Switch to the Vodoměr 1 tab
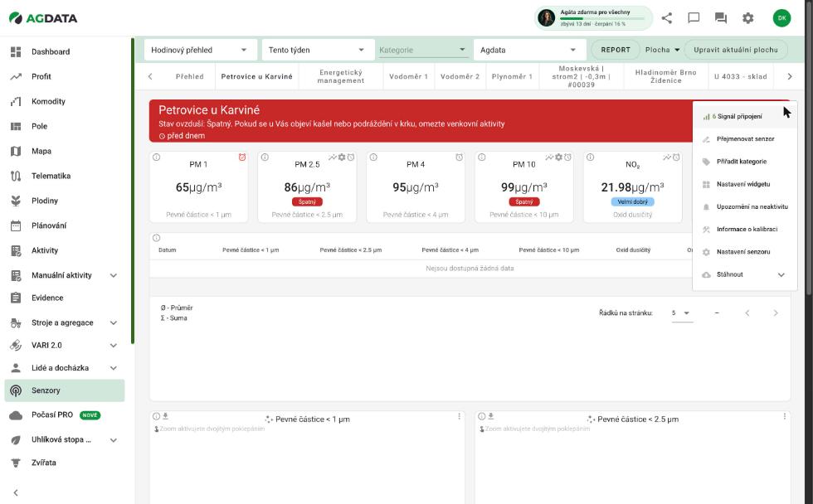 point(408,76)
